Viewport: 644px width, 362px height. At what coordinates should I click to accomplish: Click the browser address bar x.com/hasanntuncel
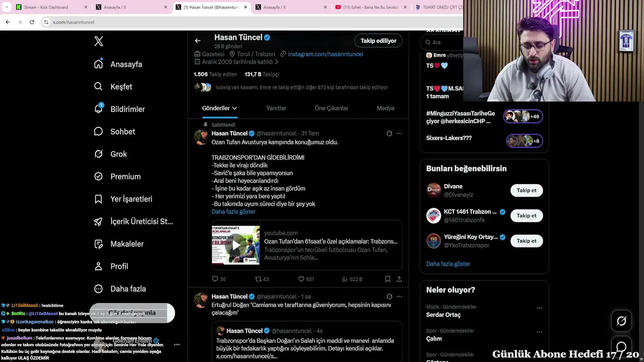pyautogui.click(x=73, y=22)
